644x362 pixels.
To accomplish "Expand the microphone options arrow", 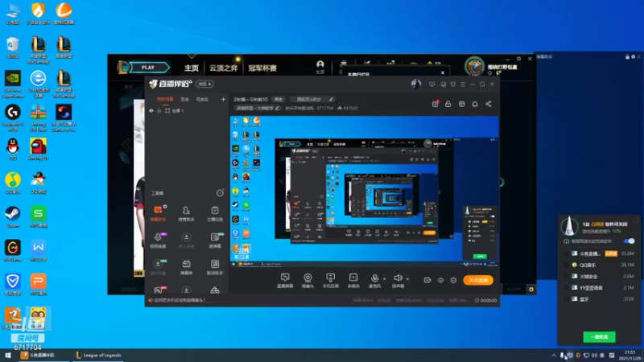I will coord(385,279).
